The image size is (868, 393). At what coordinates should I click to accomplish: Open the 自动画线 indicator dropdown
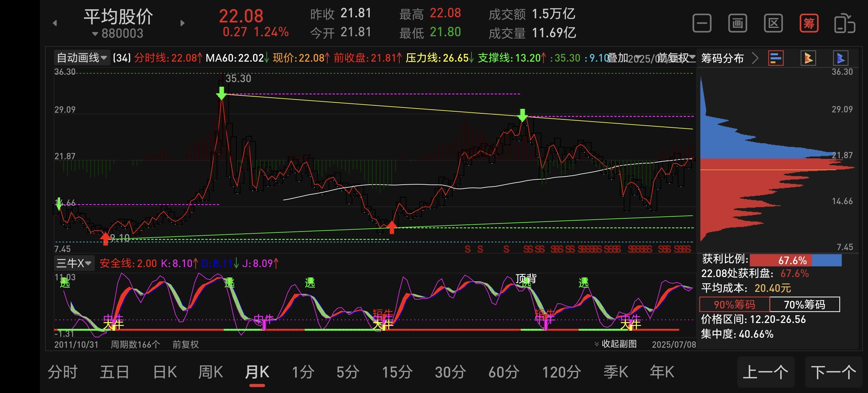(82, 58)
